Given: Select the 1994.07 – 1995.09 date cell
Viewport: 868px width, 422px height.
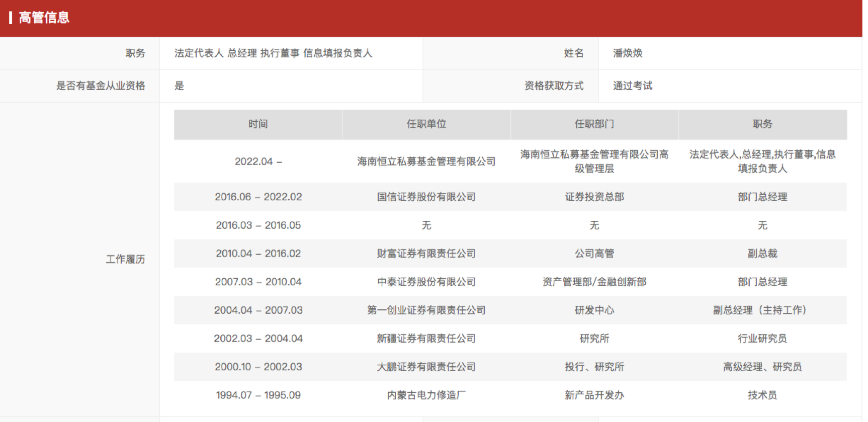Looking at the screenshot, I should click(258, 395).
